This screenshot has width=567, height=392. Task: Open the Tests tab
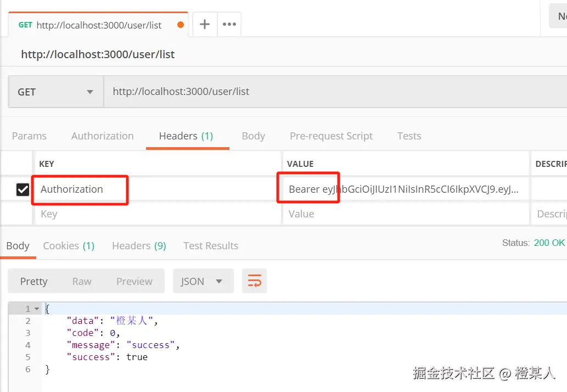tap(409, 136)
